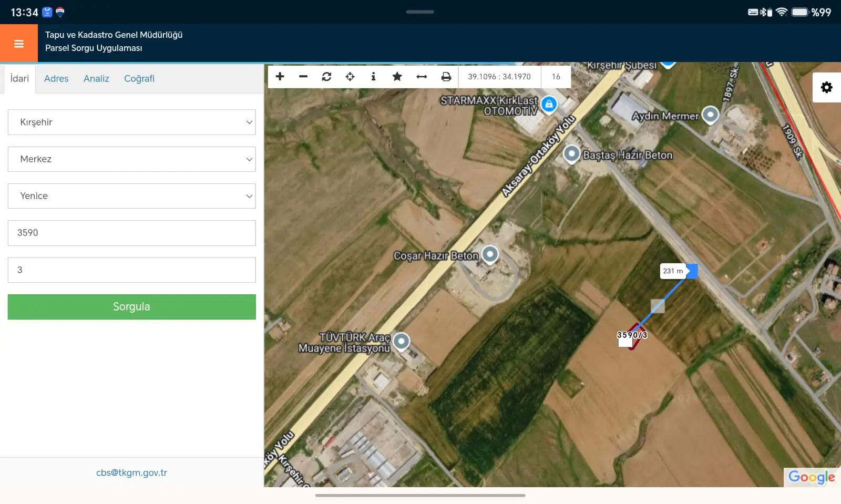Viewport: 841px width, 504px height.
Task: Click the STARMAXX-KırkLast Otomotiv pin
Action: (x=549, y=105)
